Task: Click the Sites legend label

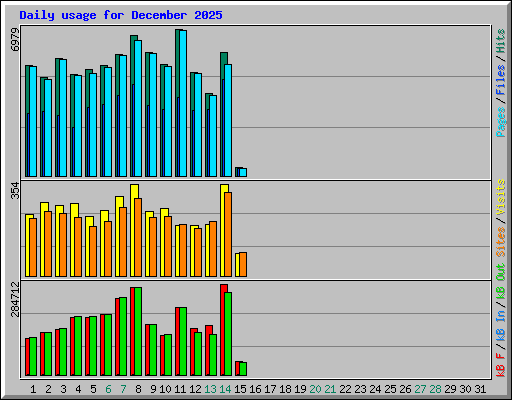Action: pos(501,241)
